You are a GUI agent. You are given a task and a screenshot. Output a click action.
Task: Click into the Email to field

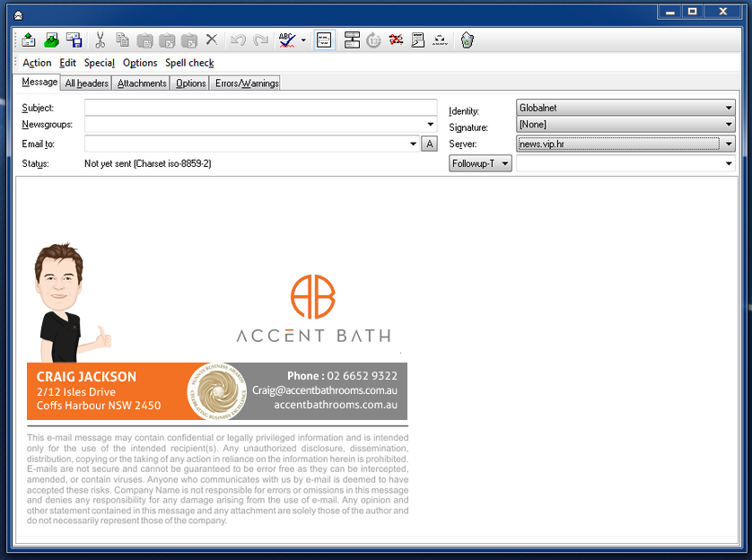(247, 144)
